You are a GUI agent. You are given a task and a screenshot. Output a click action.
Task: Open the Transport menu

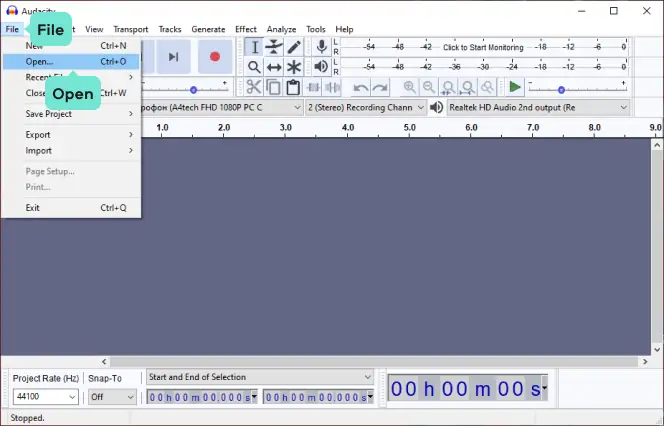tap(131, 29)
